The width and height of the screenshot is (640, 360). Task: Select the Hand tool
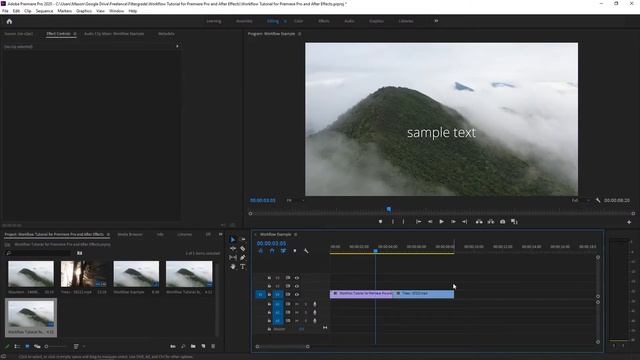pyautogui.click(x=233, y=267)
